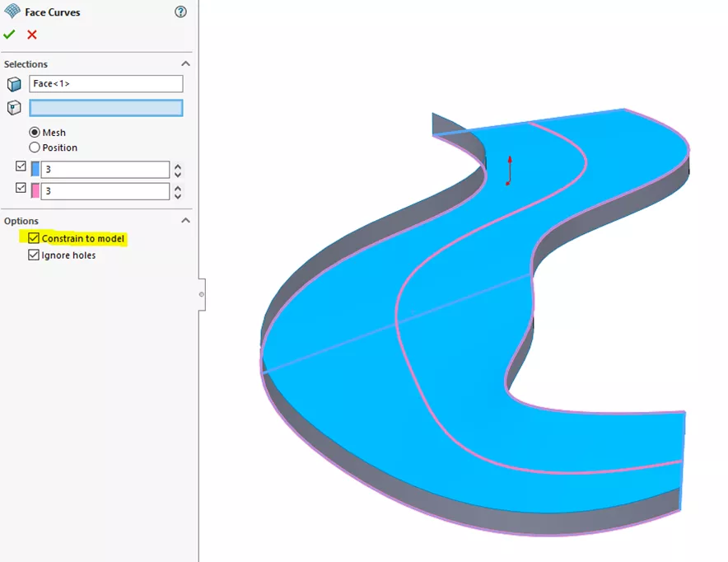Select the Mesh radio button
Screen dimensions: 728x562
point(34,132)
